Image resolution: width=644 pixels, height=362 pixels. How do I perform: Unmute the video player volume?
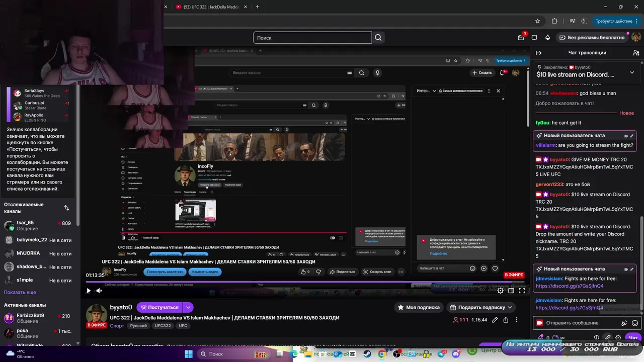pyautogui.click(x=99, y=291)
